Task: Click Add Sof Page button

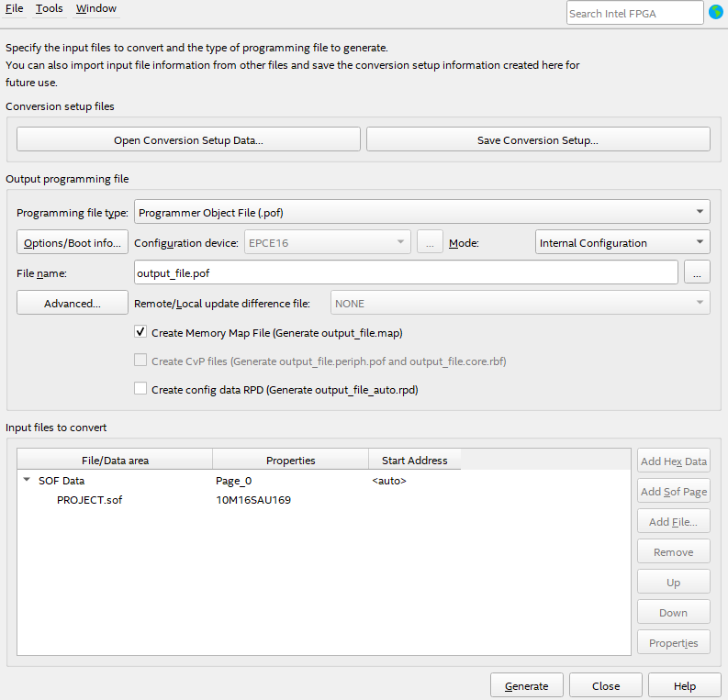Action: pyautogui.click(x=674, y=491)
